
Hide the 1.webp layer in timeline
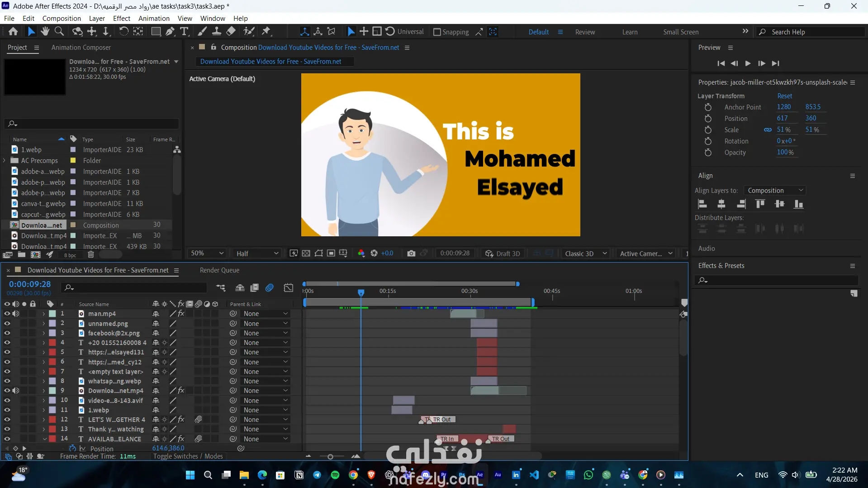coord(7,410)
